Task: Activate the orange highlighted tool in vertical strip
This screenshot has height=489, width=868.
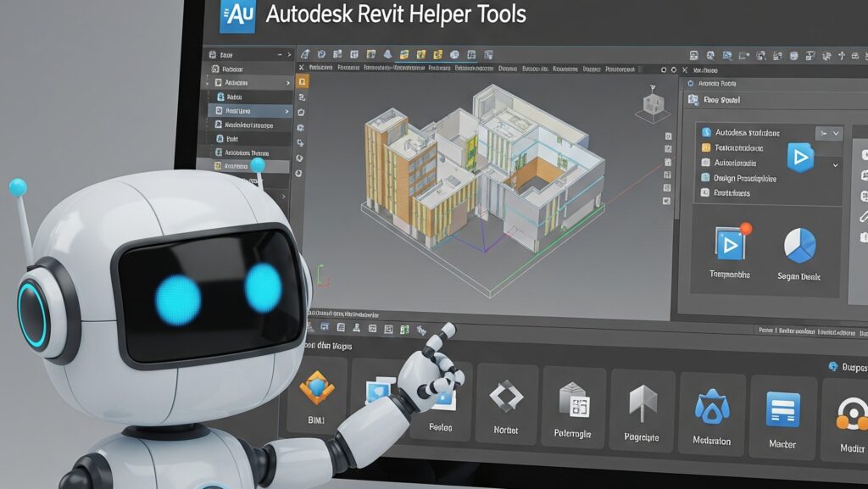Action: 303,82
